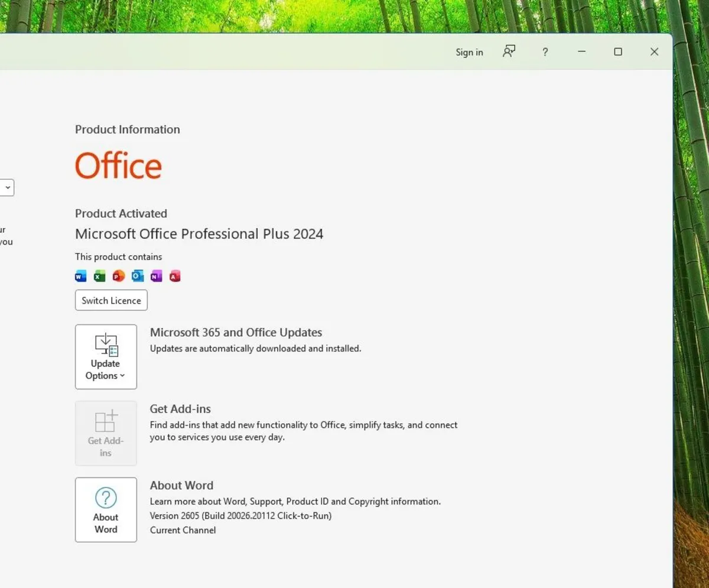Click the PowerPoint app icon under This product contains

pyautogui.click(x=119, y=276)
